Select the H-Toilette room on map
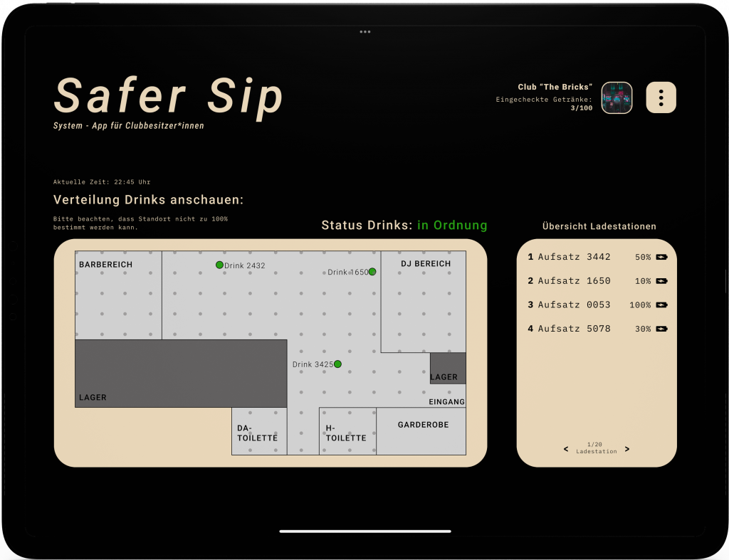Viewport: 729px width, 560px height. [x=347, y=432]
